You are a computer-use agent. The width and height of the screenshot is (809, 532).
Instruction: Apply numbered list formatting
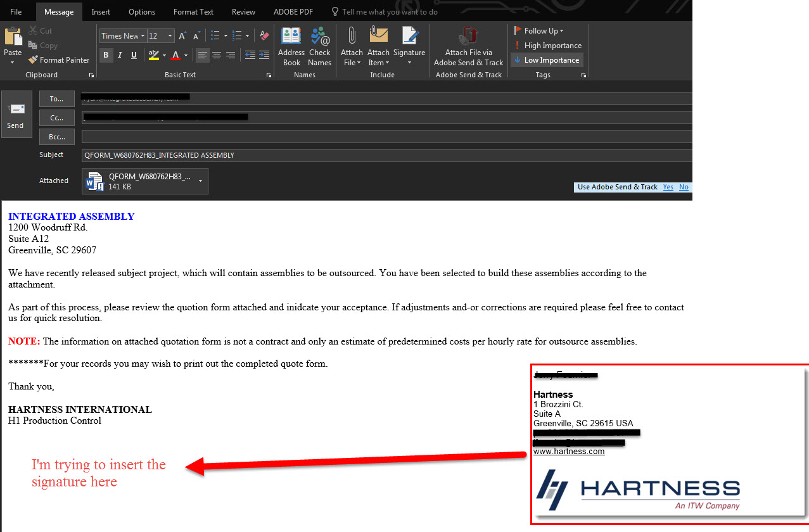pos(237,35)
